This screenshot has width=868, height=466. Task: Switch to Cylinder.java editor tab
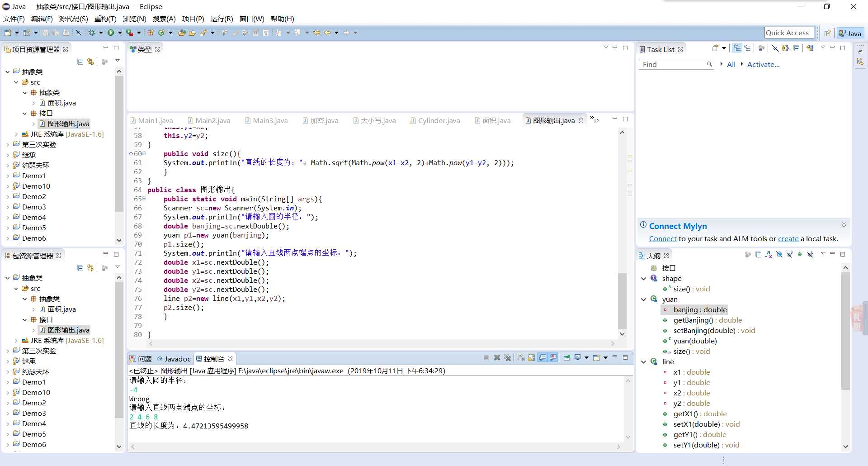pos(435,120)
